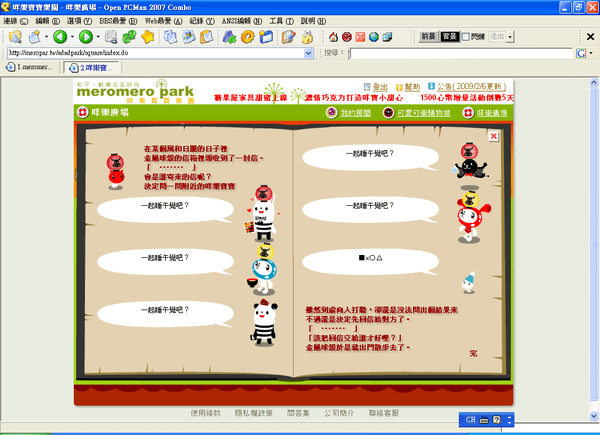Viewport: 600px width, 435px height.
Task: Click the 公告 (2009/2/6更新) link
Action: coord(471,86)
